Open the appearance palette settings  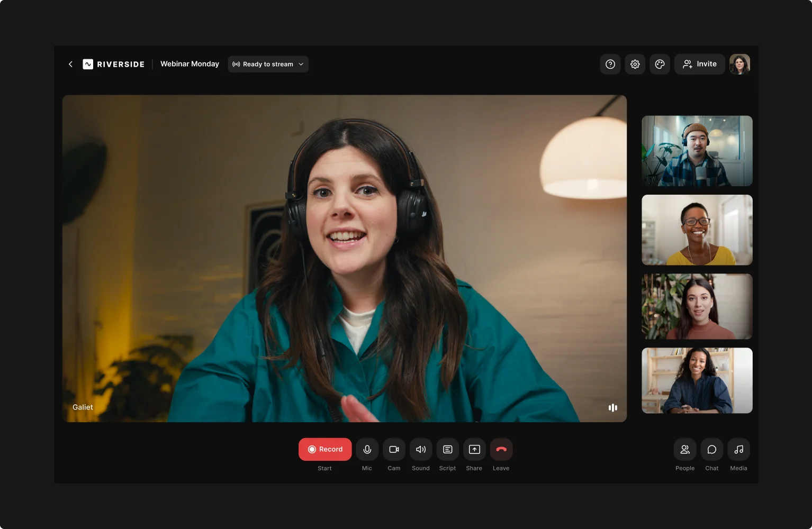660,63
